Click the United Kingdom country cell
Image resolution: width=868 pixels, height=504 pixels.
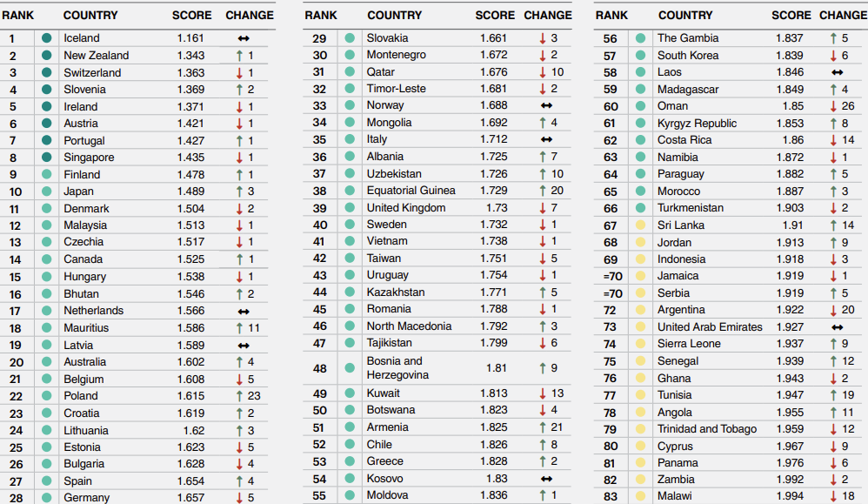[x=406, y=208]
